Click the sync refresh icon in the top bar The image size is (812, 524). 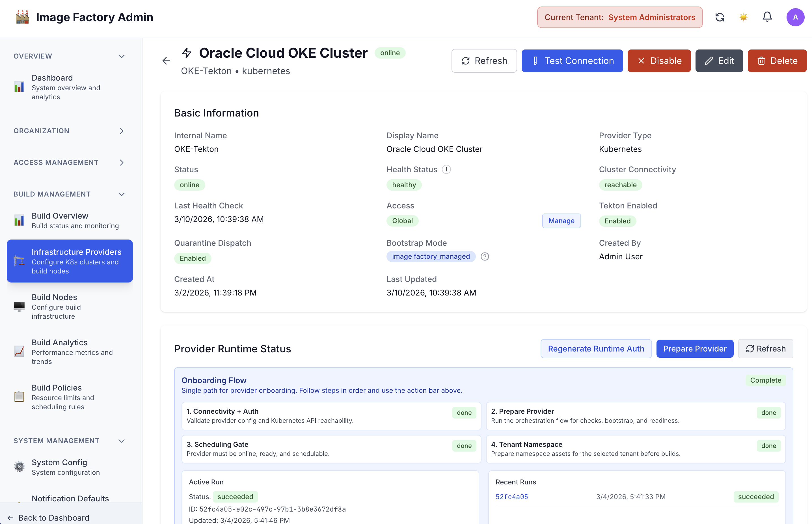click(x=720, y=17)
